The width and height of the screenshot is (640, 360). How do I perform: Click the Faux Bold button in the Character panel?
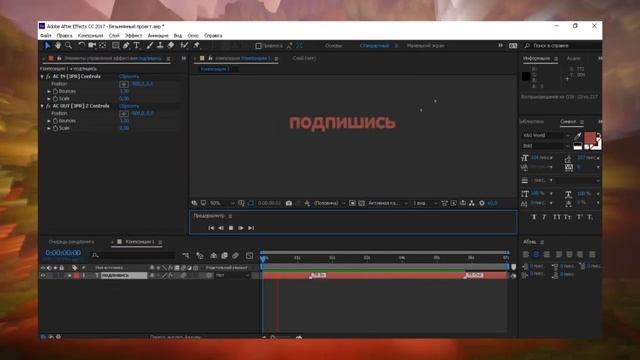[x=533, y=217]
